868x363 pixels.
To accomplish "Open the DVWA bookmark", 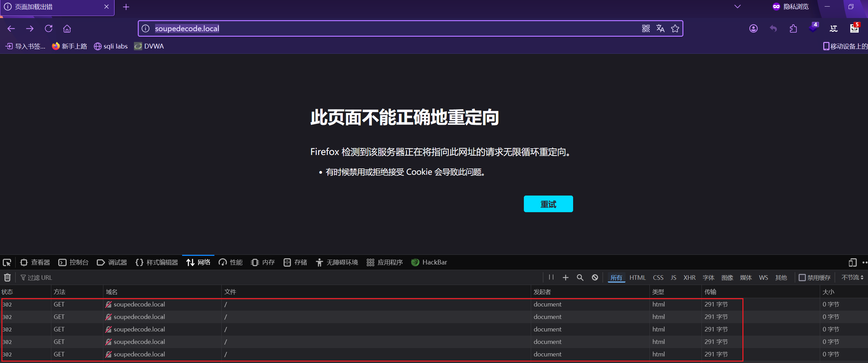I will (149, 46).
